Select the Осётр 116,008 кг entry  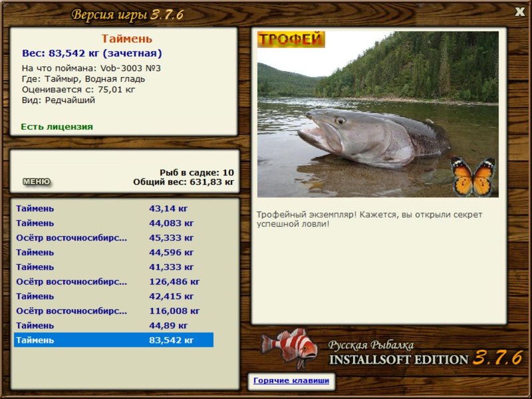[x=114, y=311]
